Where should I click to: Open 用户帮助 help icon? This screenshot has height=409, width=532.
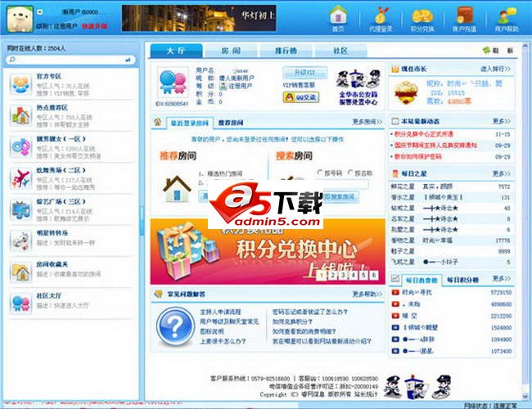pos(507,20)
